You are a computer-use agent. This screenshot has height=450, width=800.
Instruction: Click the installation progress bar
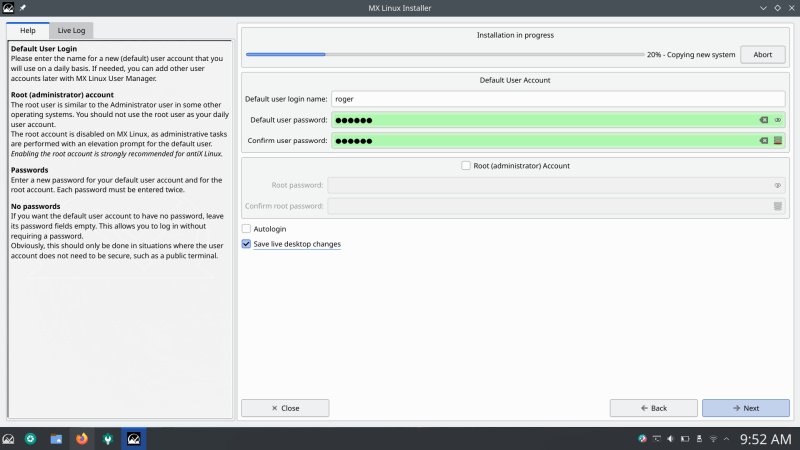coord(445,55)
